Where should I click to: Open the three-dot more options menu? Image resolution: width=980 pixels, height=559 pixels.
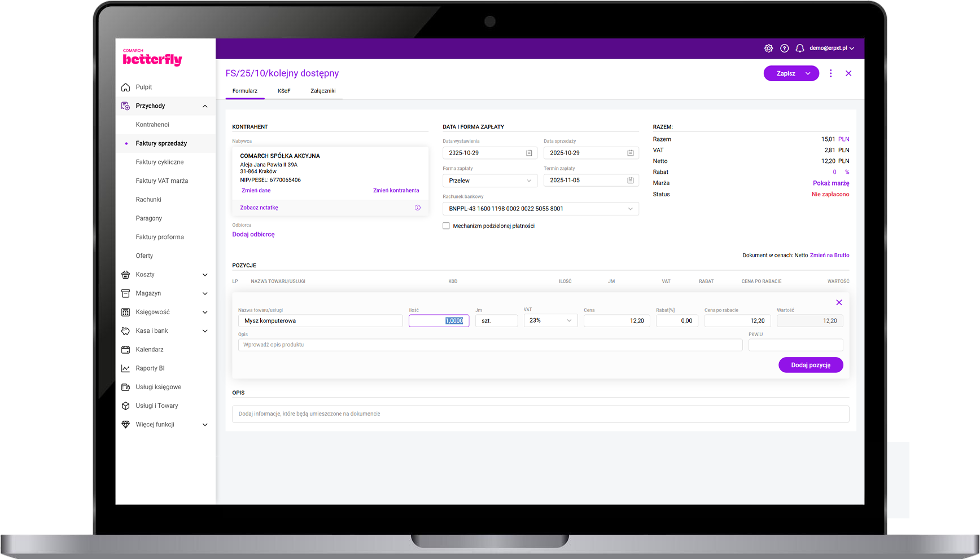(830, 73)
